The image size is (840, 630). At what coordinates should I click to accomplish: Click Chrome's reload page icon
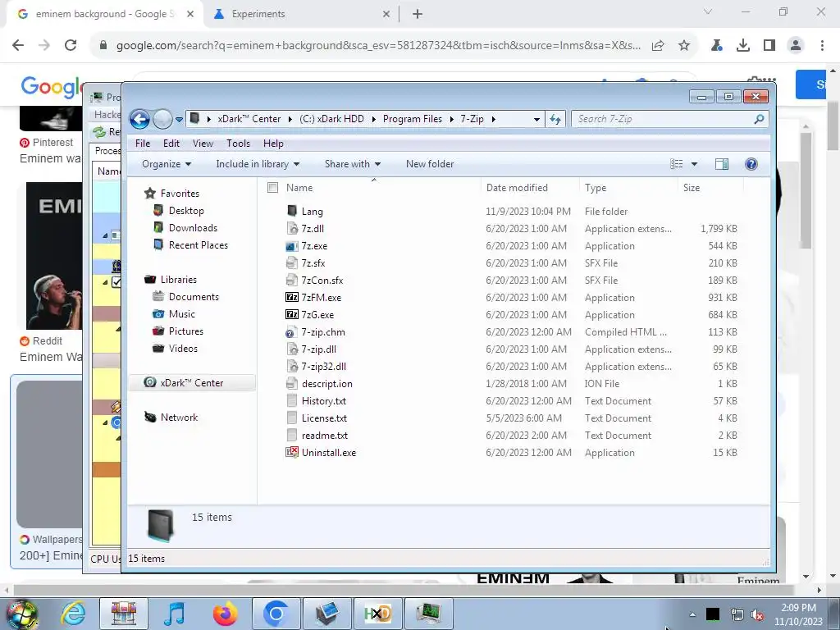(71, 45)
